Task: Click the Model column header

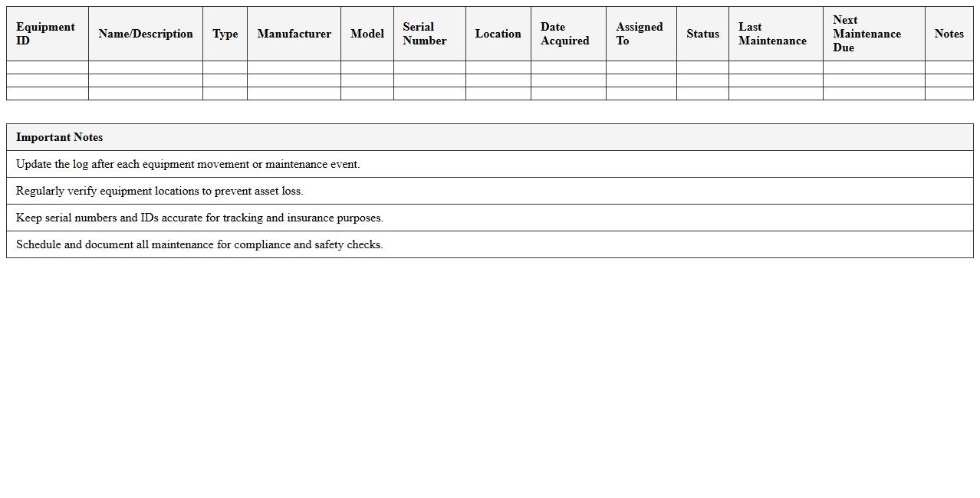Action: point(367,34)
